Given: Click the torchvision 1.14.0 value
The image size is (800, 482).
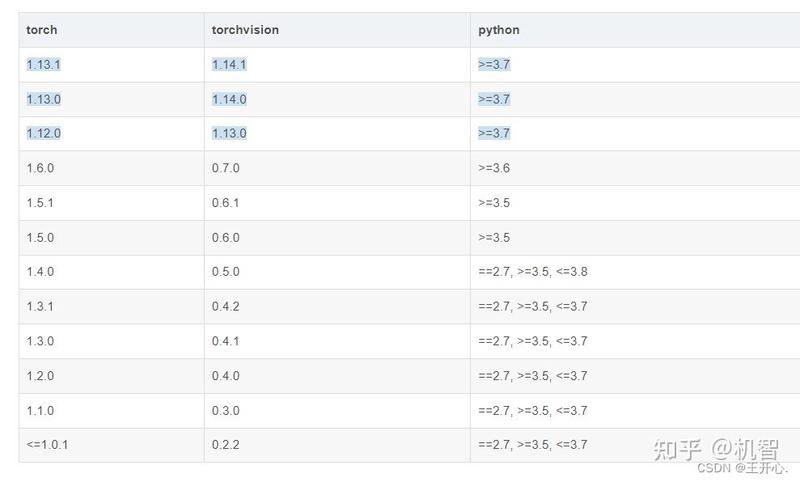Looking at the screenshot, I should click(229, 99).
